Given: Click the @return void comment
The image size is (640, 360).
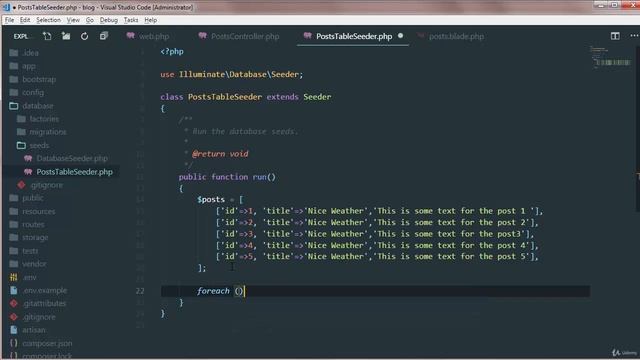Looking at the screenshot, I should pyautogui.click(x=220, y=154).
